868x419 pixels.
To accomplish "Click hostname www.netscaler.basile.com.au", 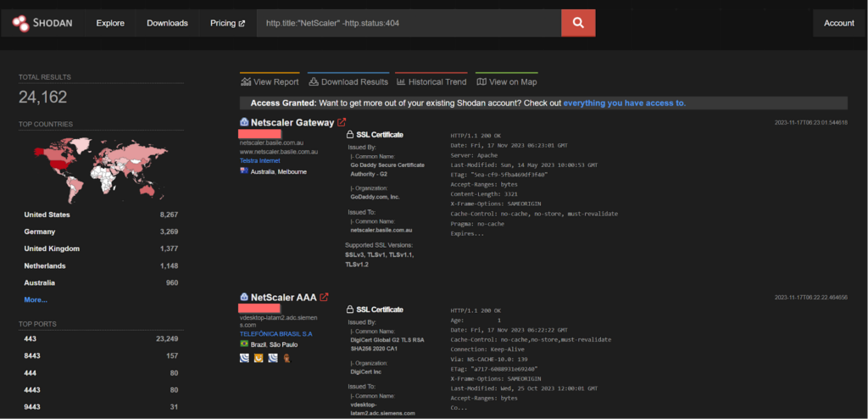I will pyautogui.click(x=278, y=152).
